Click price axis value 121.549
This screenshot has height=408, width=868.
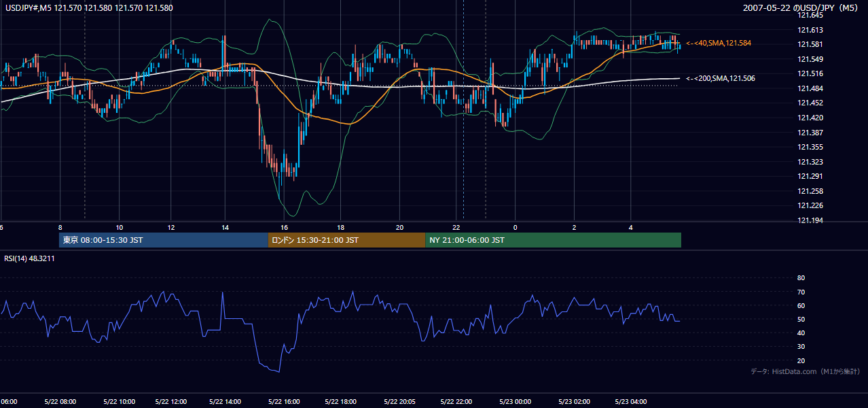click(x=811, y=59)
